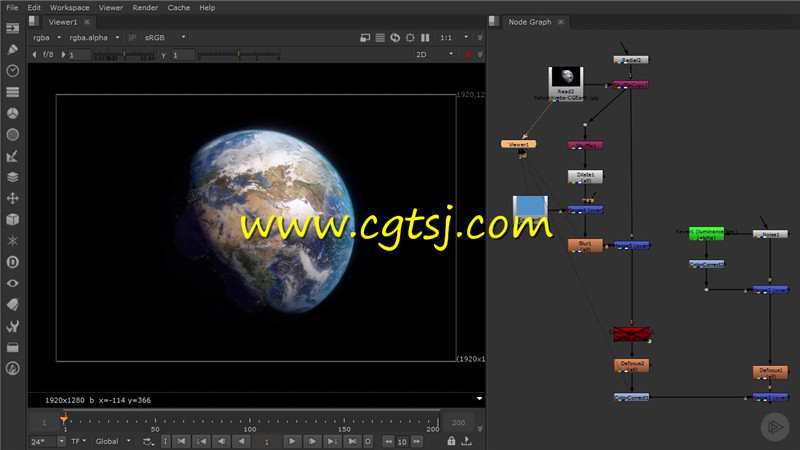The width and height of the screenshot is (800, 450).
Task: Open the File menu
Action: tap(12, 8)
